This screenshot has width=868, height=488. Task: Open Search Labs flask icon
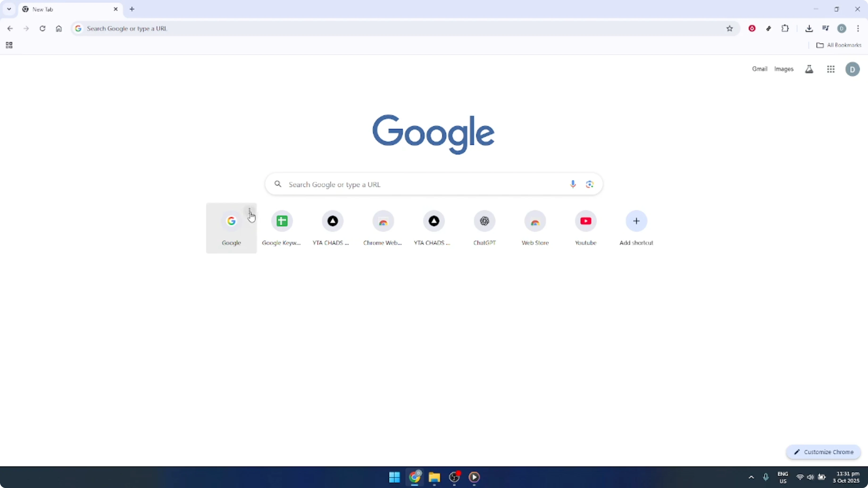tap(809, 69)
